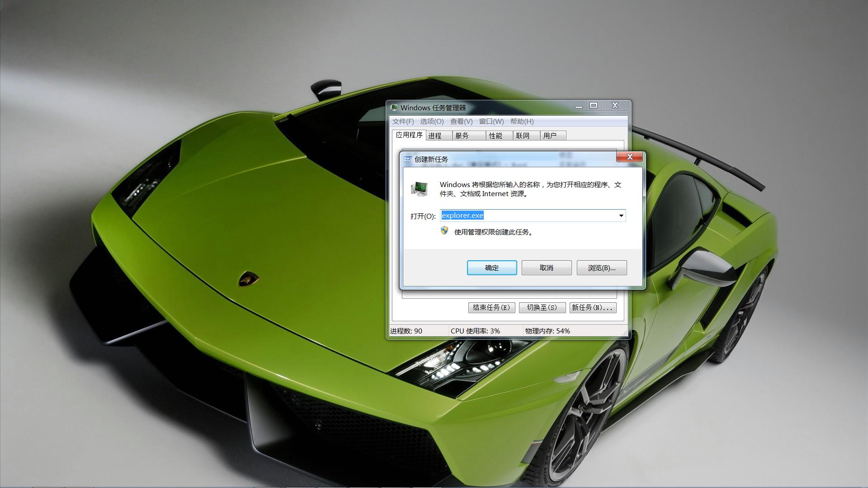Image resolution: width=868 pixels, height=488 pixels.
Task: Click the 创建新任务 dialog title icon
Action: click(408, 159)
